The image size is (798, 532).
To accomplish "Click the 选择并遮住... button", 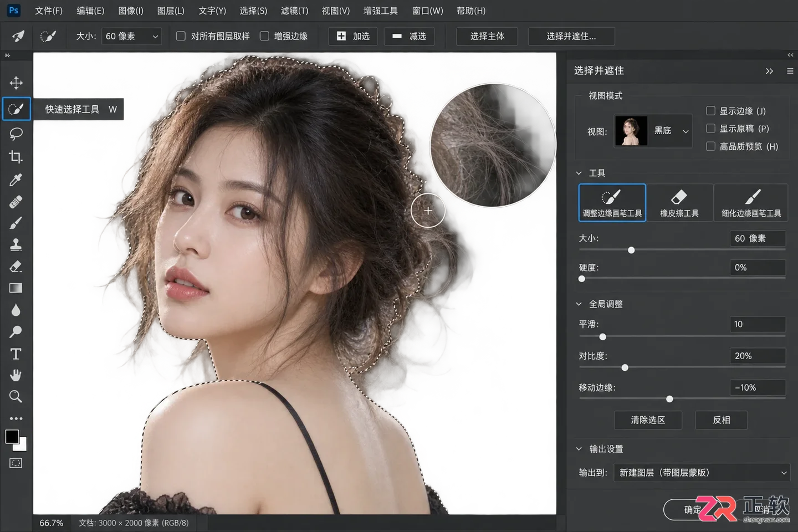I will click(571, 37).
